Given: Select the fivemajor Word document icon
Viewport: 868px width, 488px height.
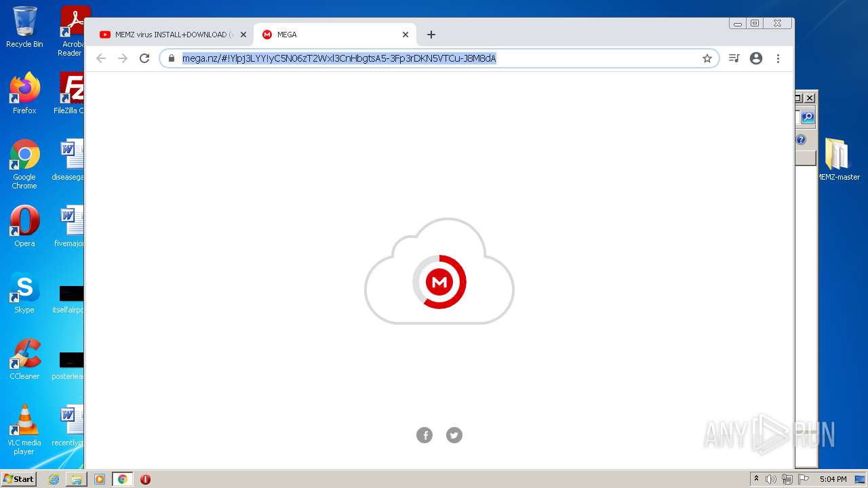Looking at the screenshot, I should 68,226.
